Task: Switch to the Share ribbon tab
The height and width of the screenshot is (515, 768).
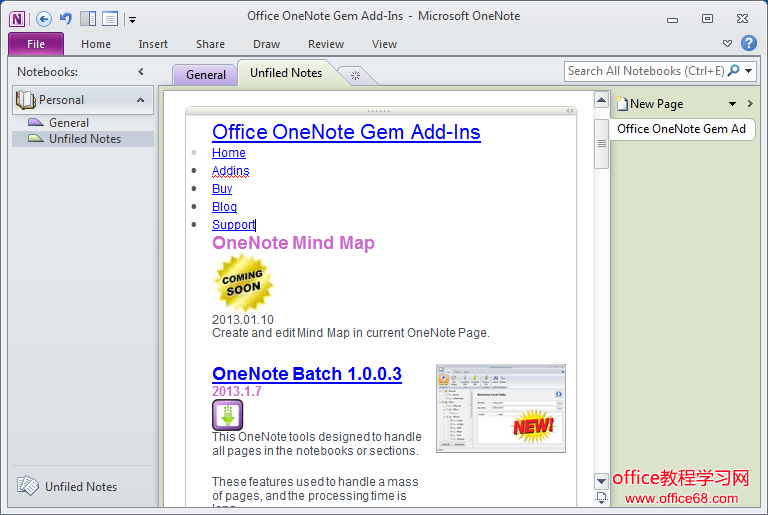Action: pos(210,44)
